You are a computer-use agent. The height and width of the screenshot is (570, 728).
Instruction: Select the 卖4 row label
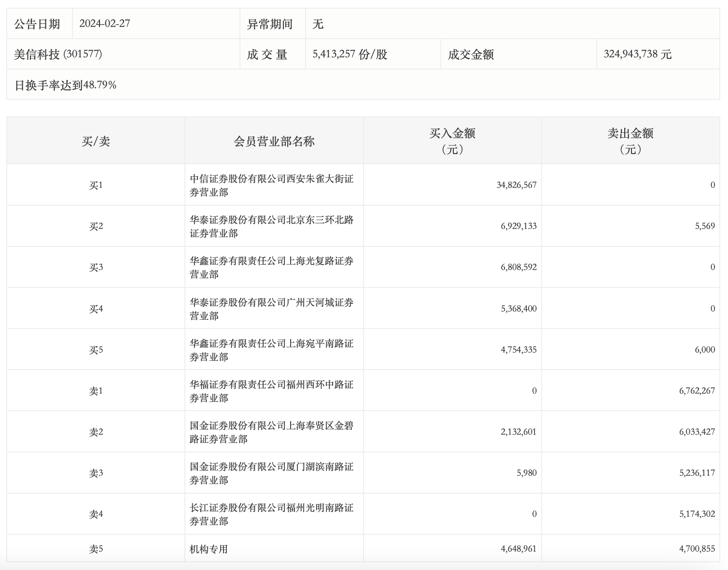(96, 514)
